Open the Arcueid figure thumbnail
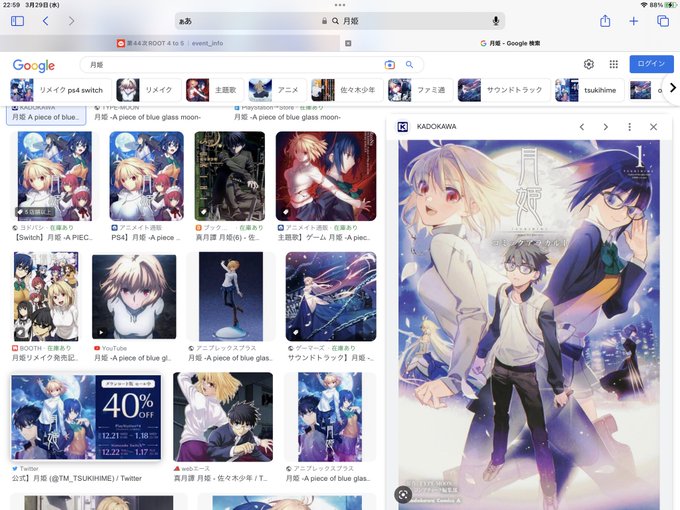 tap(231, 296)
